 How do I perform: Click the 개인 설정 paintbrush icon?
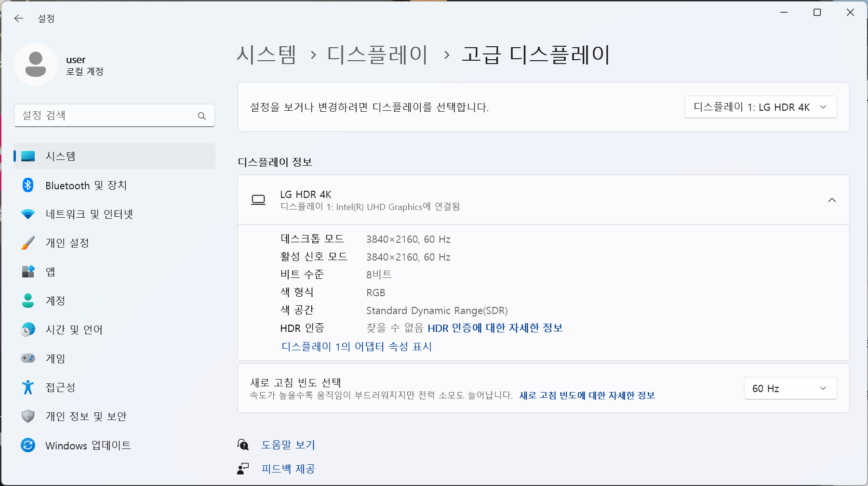pos(28,243)
